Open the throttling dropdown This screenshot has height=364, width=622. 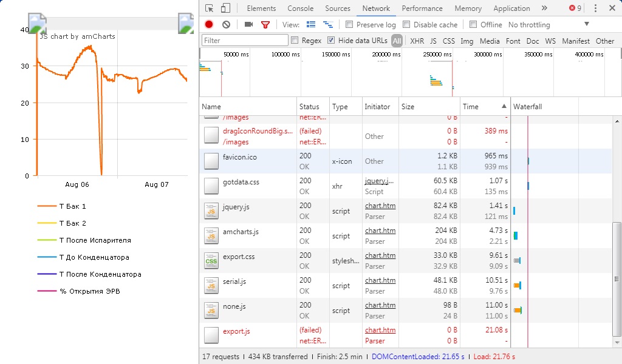pos(587,24)
